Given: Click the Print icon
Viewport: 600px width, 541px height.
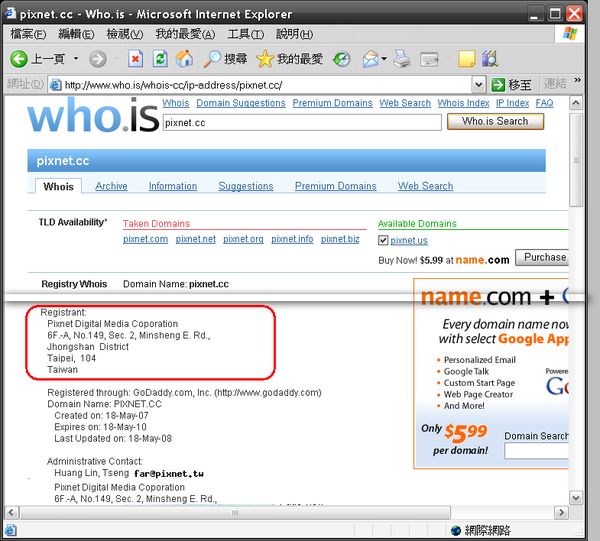Looking at the screenshot, I should (402, 59).
